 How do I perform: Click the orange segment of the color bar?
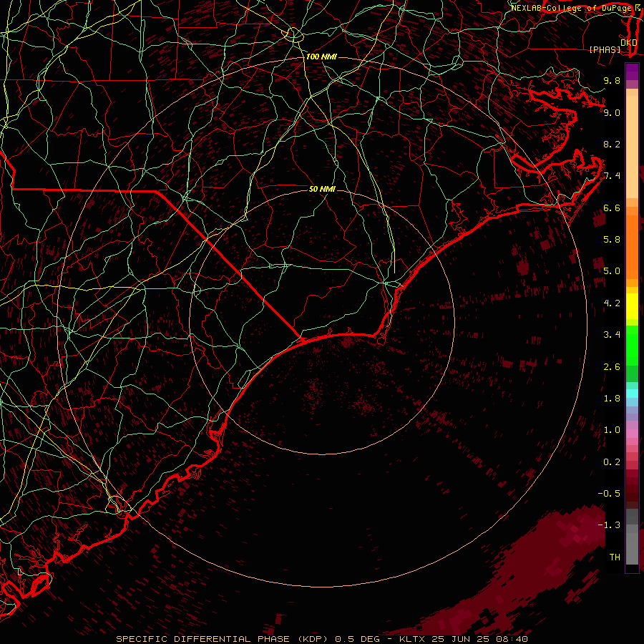[632, 246]
